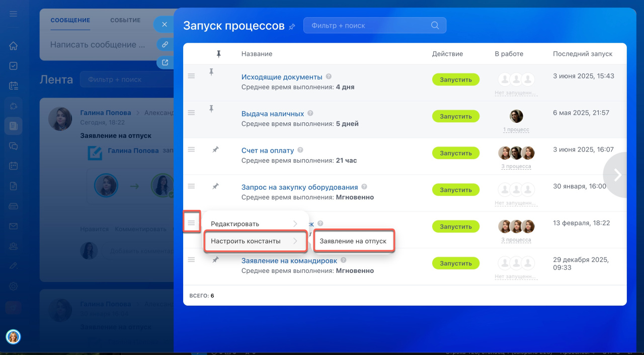Toggle the pin on Выдача наличных row
644x355 pixels.
[x=211, y=109]
